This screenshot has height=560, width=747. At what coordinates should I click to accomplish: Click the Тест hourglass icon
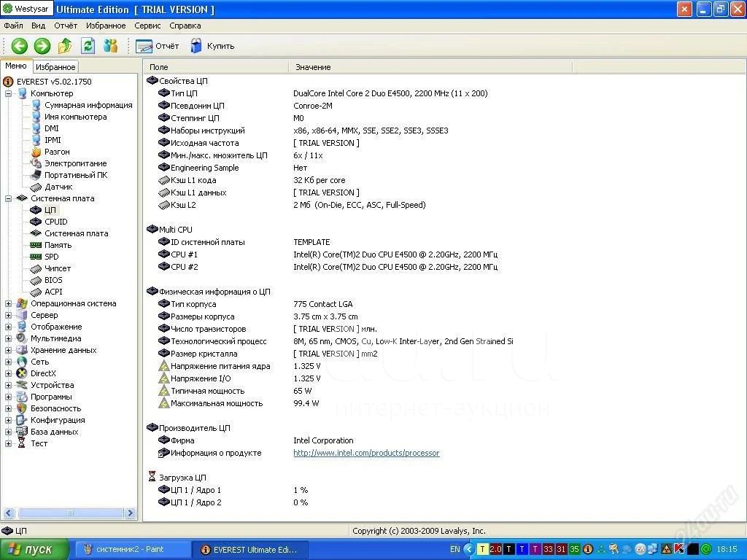click(21, 443)
